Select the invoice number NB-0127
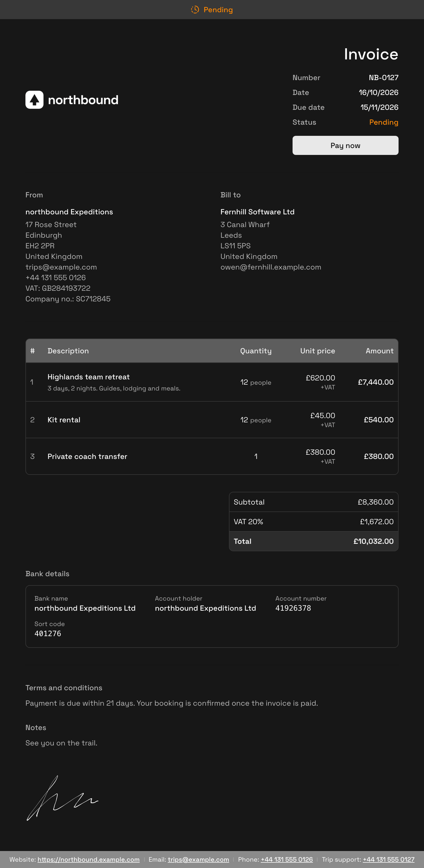 pyautogui.click(x=384, y=77)
